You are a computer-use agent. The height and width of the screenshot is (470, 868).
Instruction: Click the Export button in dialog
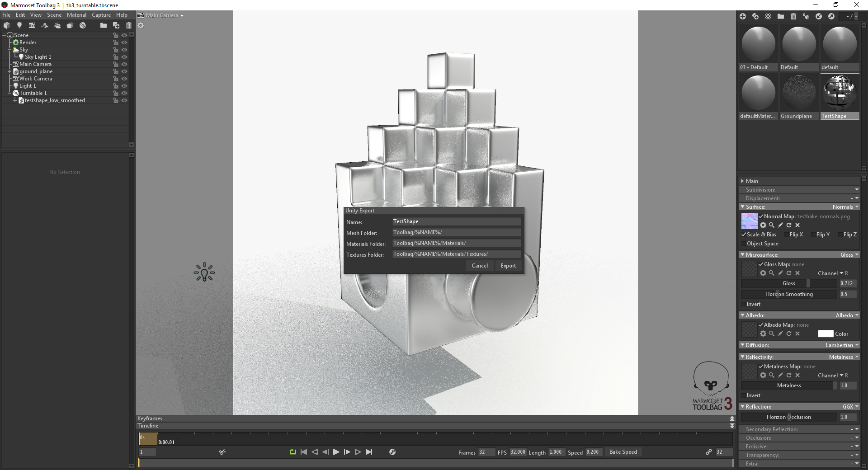[x=508, y=266]
